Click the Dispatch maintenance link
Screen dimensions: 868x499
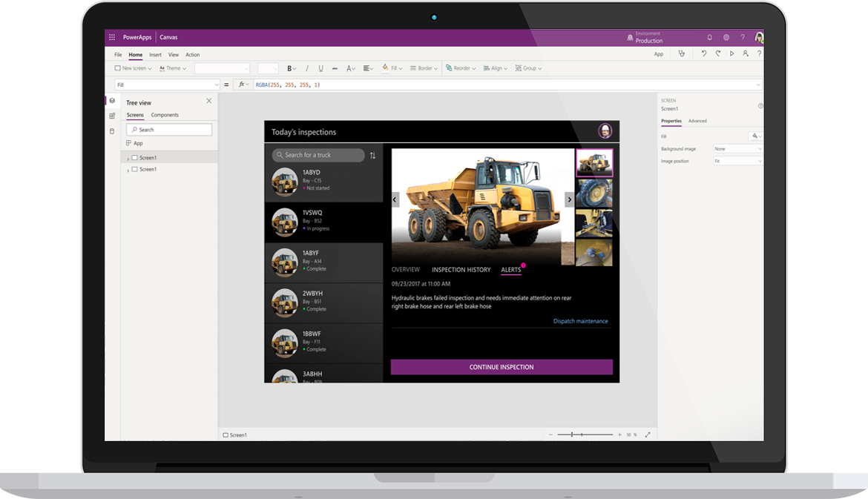580,321
